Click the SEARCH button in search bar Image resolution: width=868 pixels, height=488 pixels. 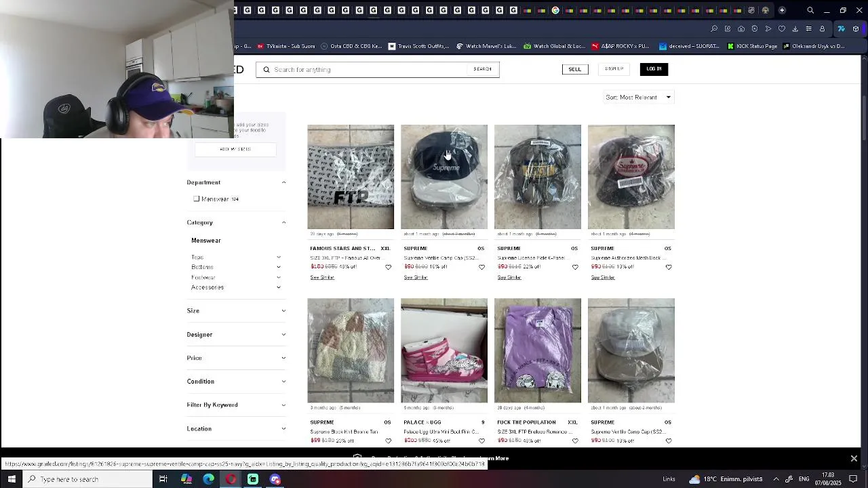point(483,69)
